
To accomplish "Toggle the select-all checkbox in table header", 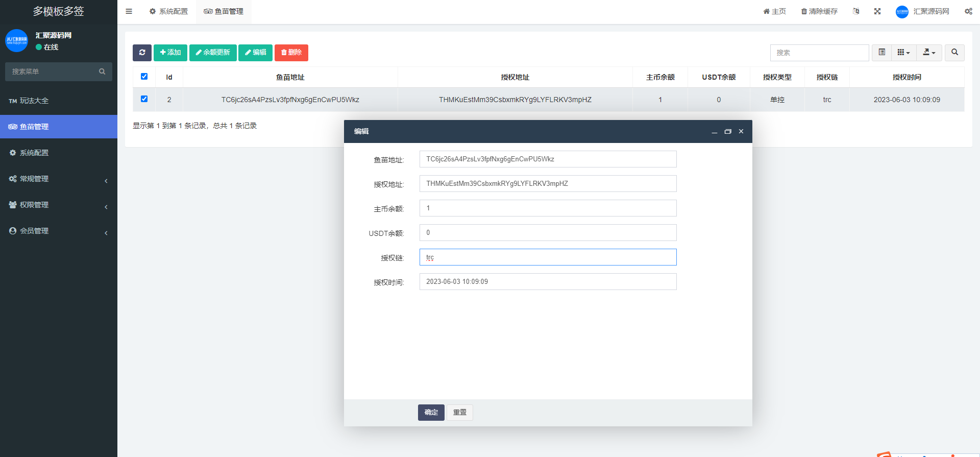I will click(x=144, y=77).
